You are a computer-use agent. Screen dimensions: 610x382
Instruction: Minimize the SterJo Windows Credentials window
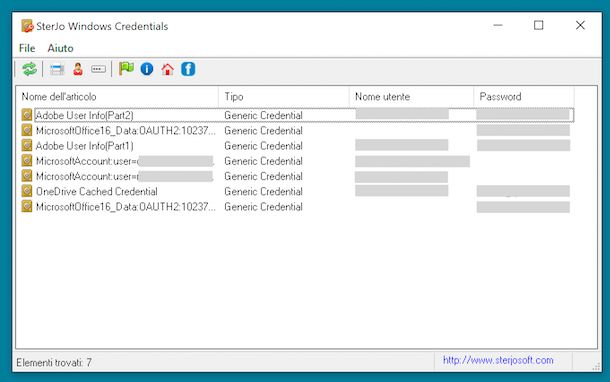point(498,25)
